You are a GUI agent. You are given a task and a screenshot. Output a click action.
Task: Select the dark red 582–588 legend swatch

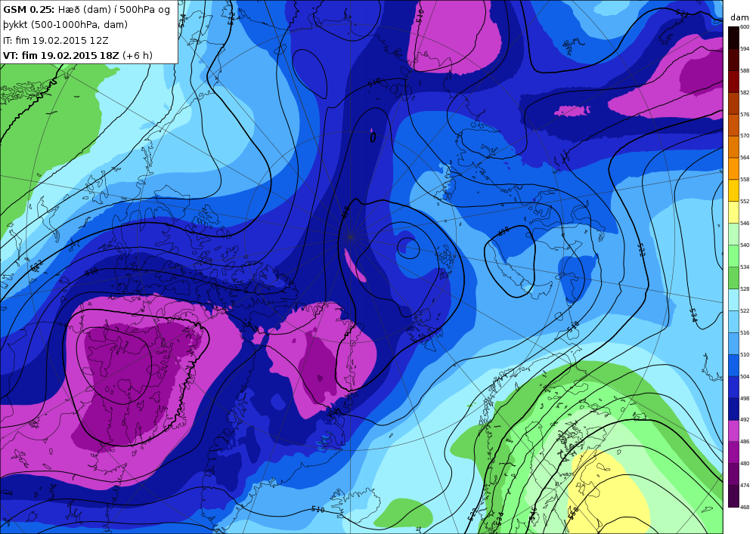[x=733, y=82]
